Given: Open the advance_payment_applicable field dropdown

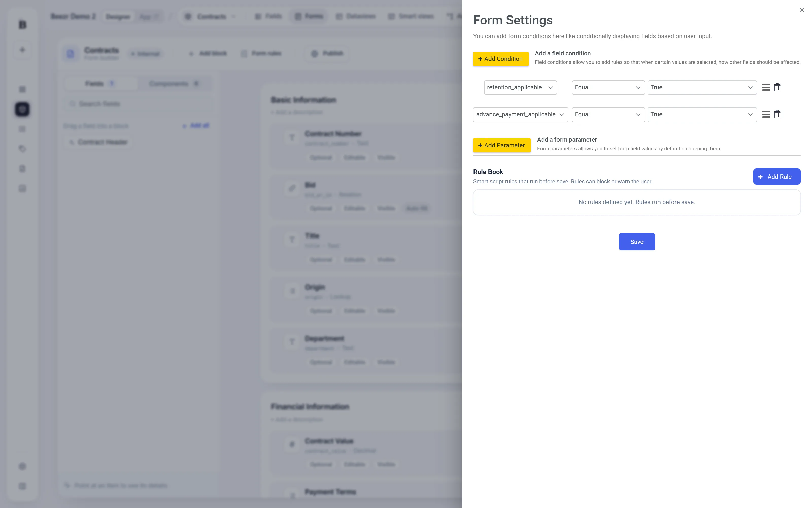Looking at the screenshot, I should [520, 115].
